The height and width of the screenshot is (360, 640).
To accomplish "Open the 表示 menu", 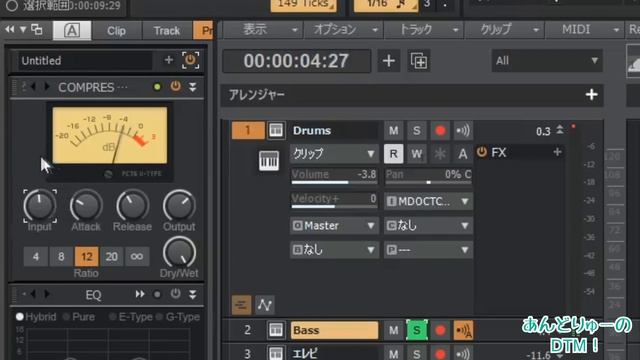I will pyautogui.click(x=262, y=29).
